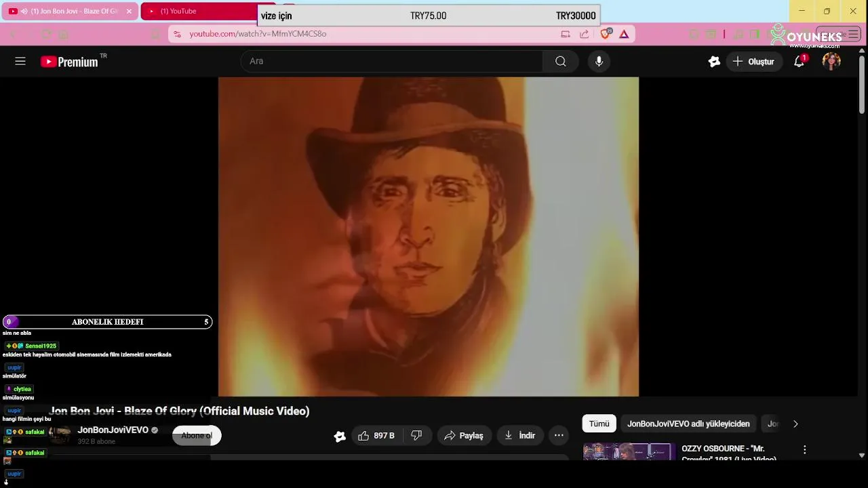Open options menu for OZZY OSBOURNE video
This screenshot has height=488, width=868.
(x=805, y=449)
